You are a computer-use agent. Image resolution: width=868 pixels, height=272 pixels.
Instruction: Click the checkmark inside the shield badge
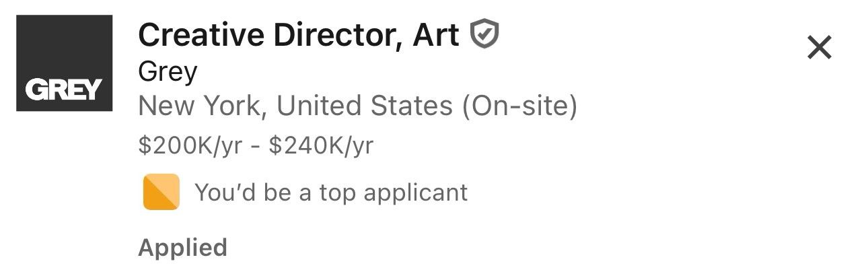click(x=484, y=34)
